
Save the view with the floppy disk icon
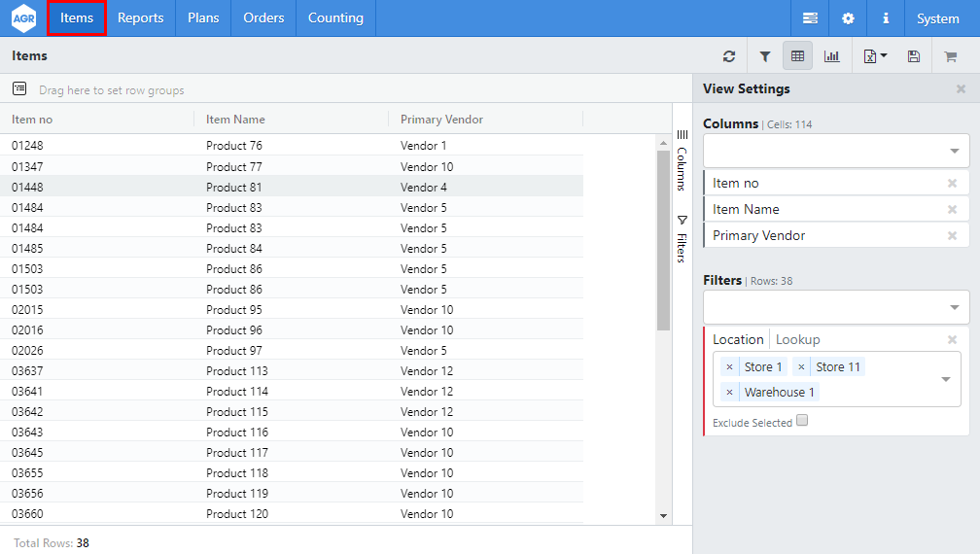[914, 56]
